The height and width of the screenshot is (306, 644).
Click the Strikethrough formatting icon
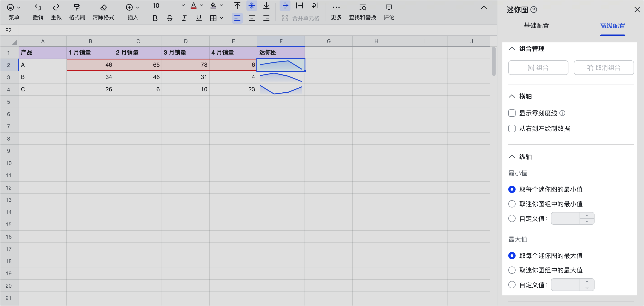click(x=170, y=18)
